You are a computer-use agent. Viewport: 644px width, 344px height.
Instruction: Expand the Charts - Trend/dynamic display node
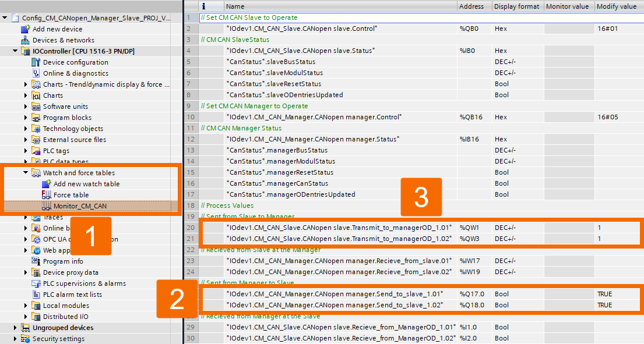point(26,84)
